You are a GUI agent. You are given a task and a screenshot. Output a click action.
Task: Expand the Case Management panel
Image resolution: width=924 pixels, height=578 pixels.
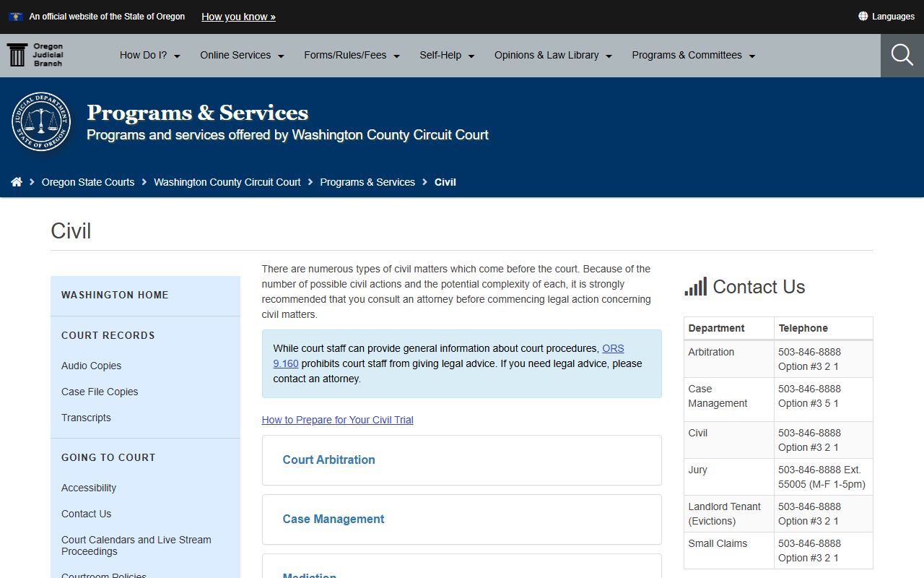coord(461,519)
